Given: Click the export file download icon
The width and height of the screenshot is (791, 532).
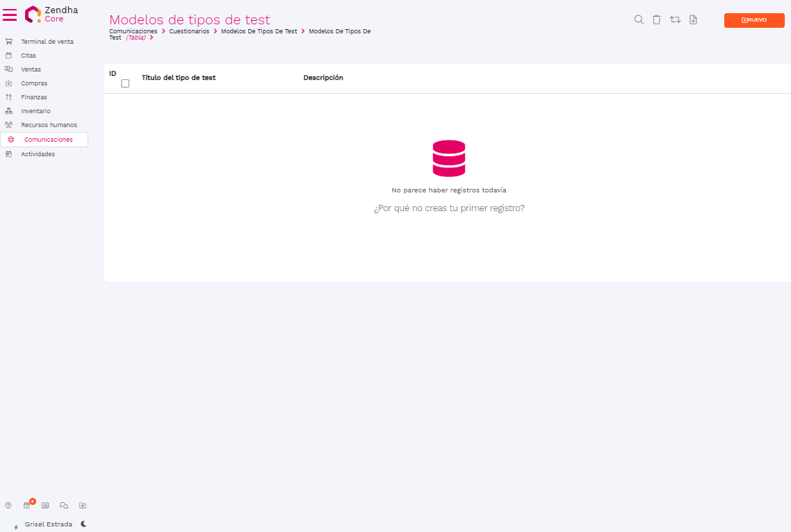Looking at the screenshot, I should tap(693, 20).
